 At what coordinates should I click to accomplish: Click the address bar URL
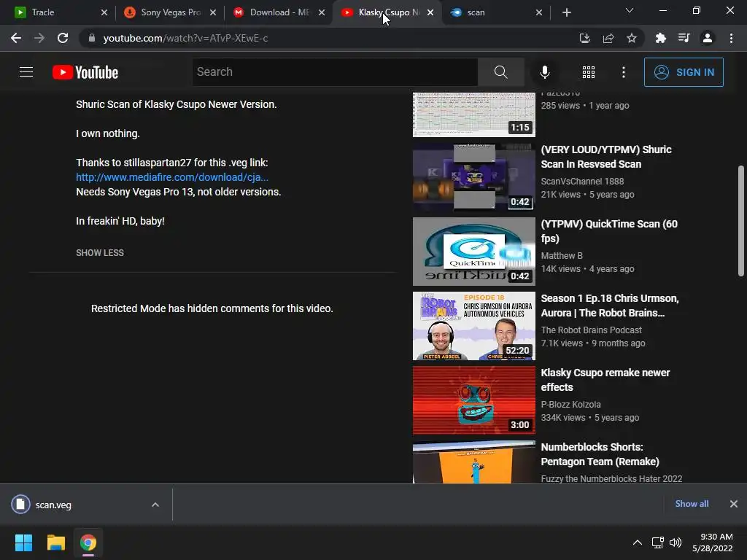185,38
